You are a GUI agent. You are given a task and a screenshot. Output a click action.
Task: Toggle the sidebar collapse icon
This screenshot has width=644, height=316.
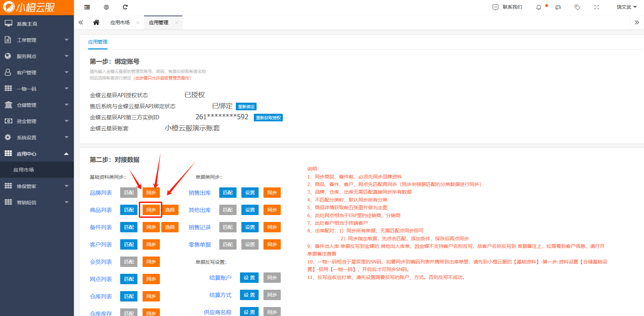click(87, 7)
